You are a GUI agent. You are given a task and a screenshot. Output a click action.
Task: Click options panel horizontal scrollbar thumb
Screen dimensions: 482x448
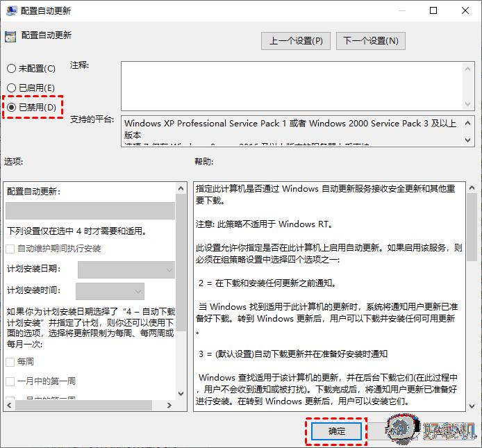83,405
